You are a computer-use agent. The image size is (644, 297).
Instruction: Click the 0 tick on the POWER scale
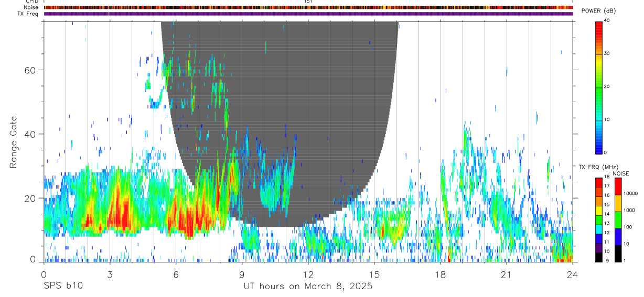pos(606,152)
